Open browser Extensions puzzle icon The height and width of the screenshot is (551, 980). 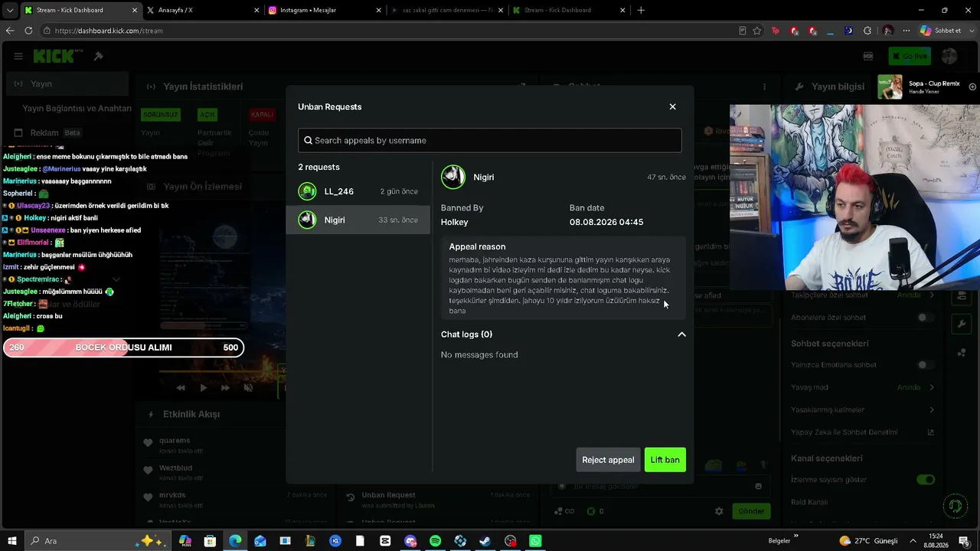coord(867,31)
